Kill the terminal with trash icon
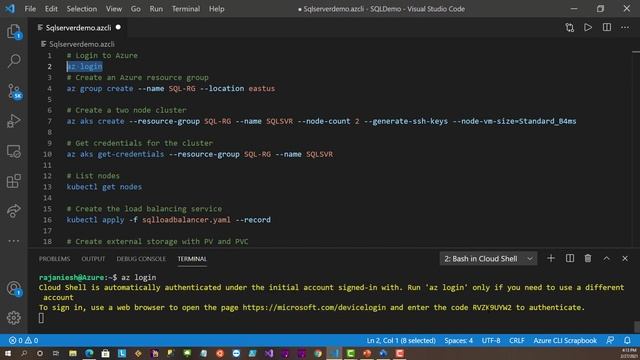 pyautogui.click(x=588, y=258)
